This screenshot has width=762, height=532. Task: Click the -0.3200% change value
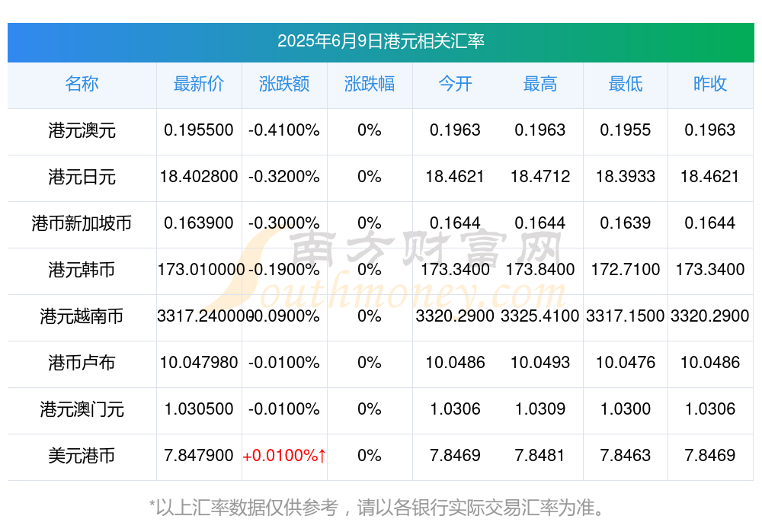(x=284, y=176)
